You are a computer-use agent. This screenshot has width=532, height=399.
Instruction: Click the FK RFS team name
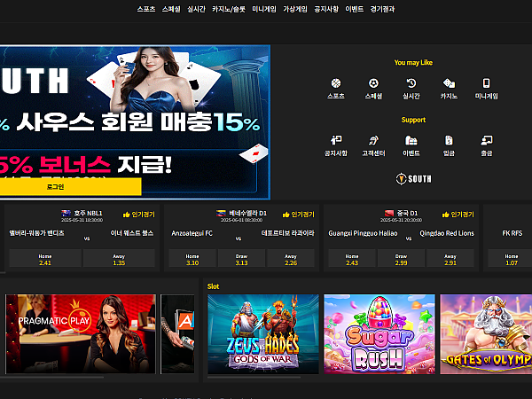512,233
